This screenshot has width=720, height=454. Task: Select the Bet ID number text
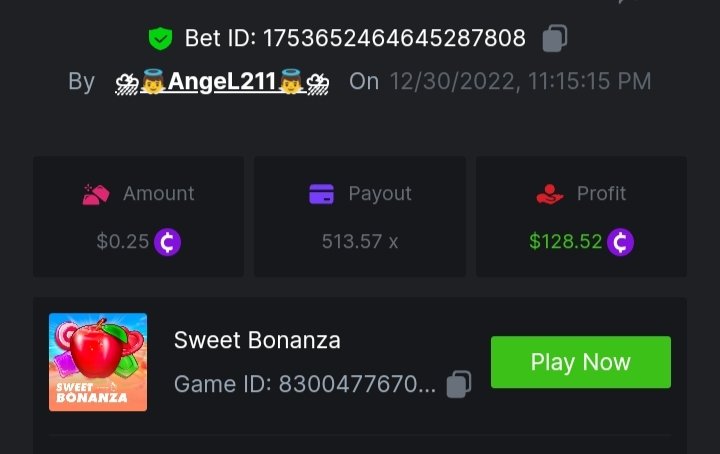tap(394, 39)
